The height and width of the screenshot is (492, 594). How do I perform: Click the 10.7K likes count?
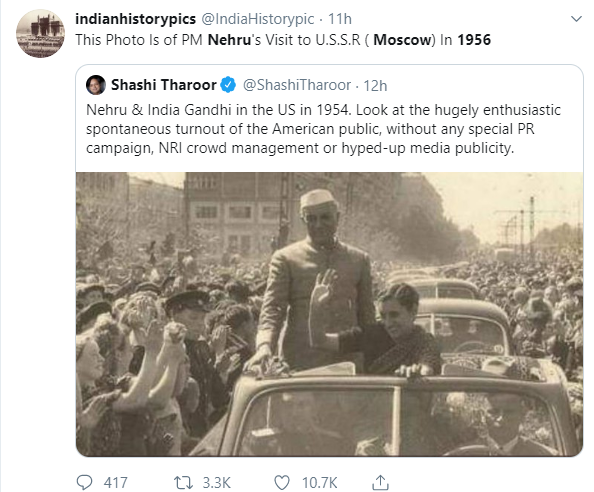click(x=319, y=483)
